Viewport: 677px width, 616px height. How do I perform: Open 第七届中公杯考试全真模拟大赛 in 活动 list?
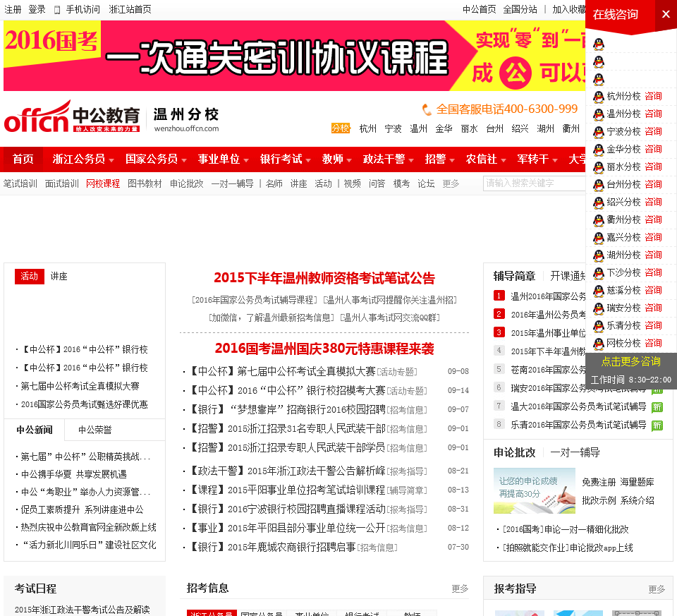click(80, 386)
